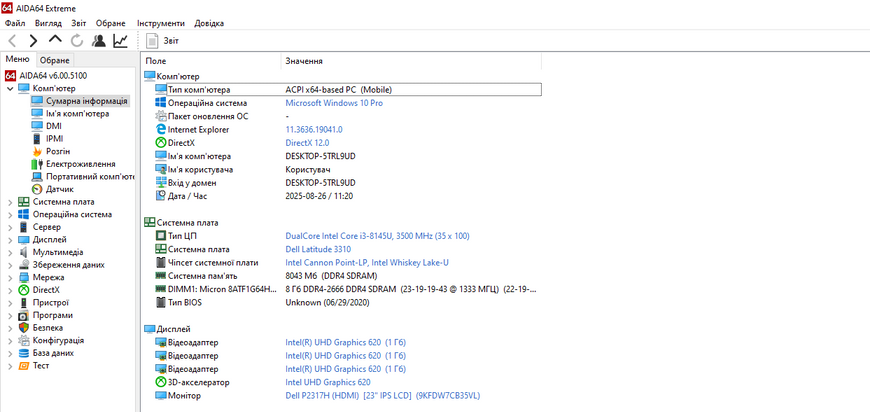Image resolution: width=870 pixels, height=412 pixels.
Task: Click the Тест tree icon
Action: (23, 366)
